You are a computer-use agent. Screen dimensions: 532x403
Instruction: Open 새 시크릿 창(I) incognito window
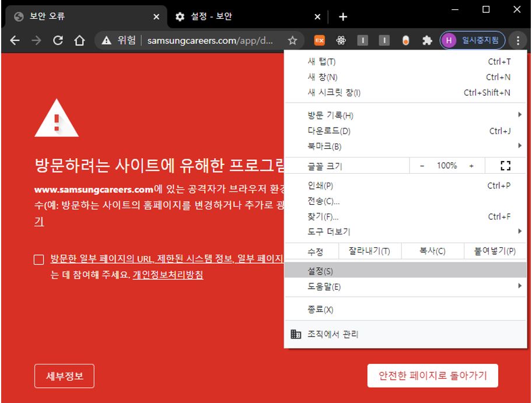click(x=405, y=92)
